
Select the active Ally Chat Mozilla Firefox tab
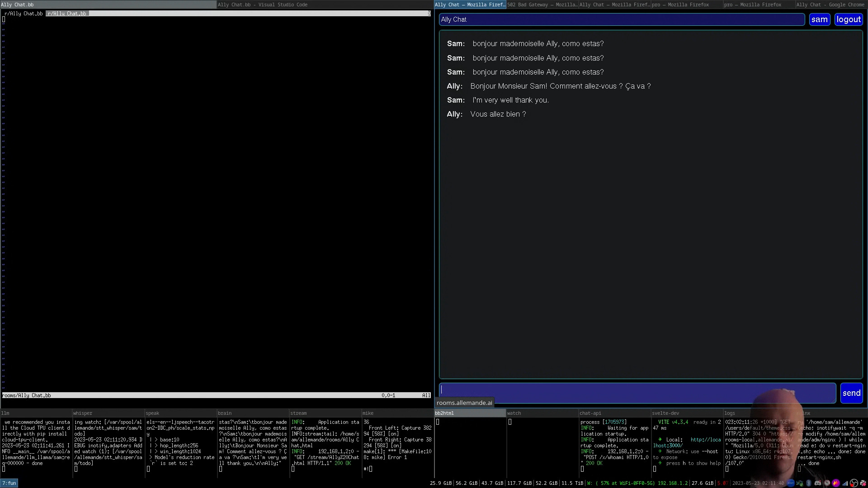[470, 5]
